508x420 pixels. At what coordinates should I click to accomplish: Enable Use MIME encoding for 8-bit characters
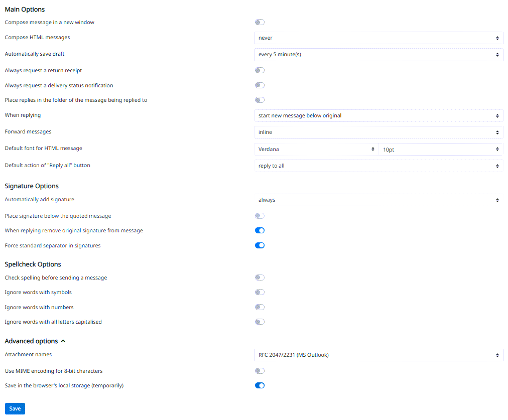coord(260,371)
